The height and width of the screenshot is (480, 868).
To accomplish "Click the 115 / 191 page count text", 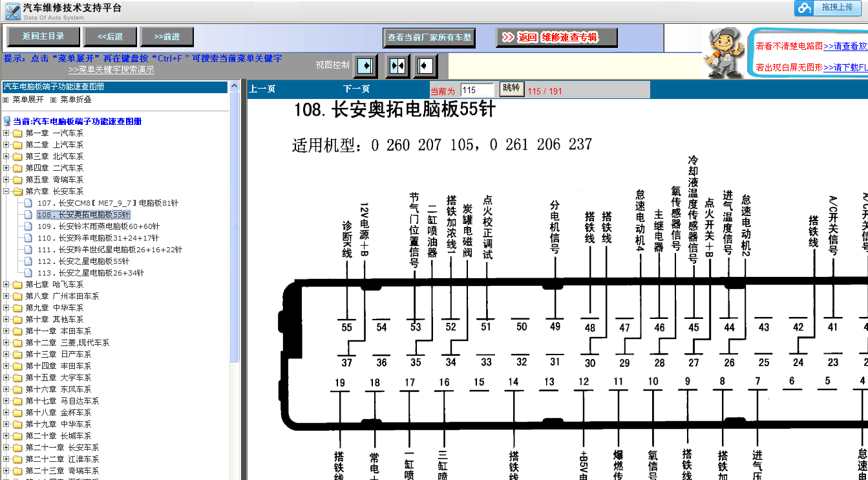I will [545, 91].
